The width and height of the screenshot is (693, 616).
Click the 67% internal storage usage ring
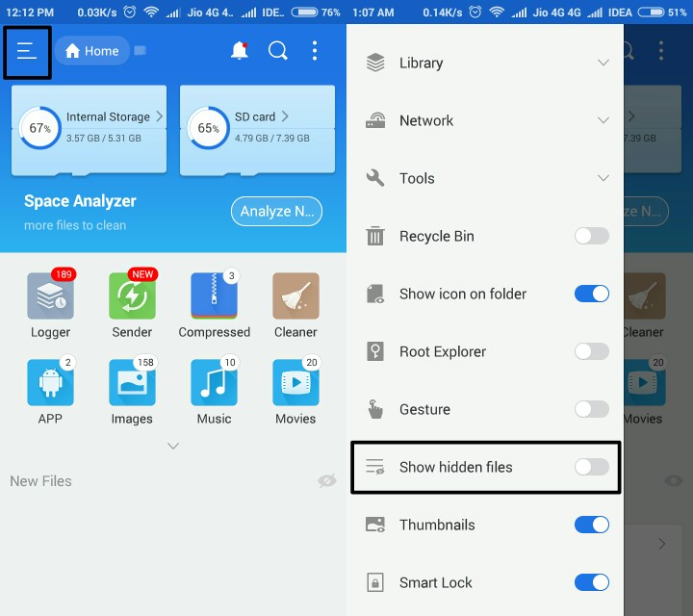pyautogui.click(x=39, y=128)
